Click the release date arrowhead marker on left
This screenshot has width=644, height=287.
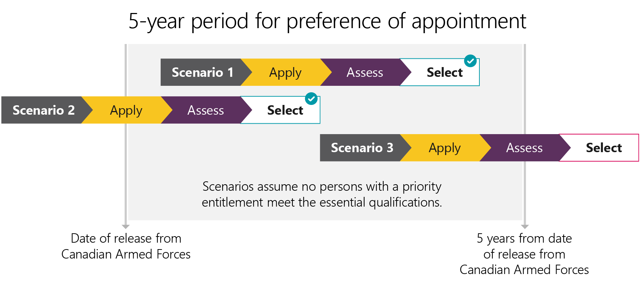(x=126, y=226)
